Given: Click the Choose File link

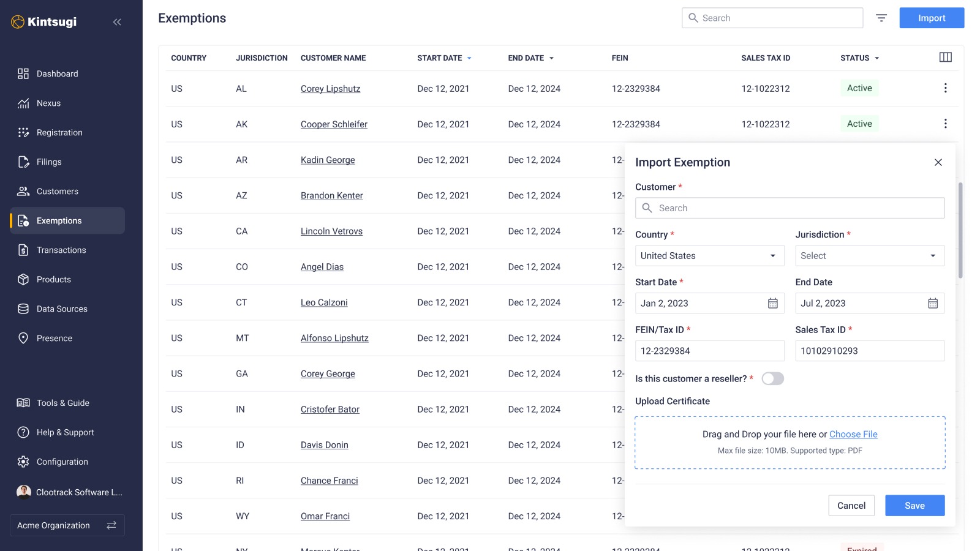Looking at the screenshot, I should (x=853, y=434).
